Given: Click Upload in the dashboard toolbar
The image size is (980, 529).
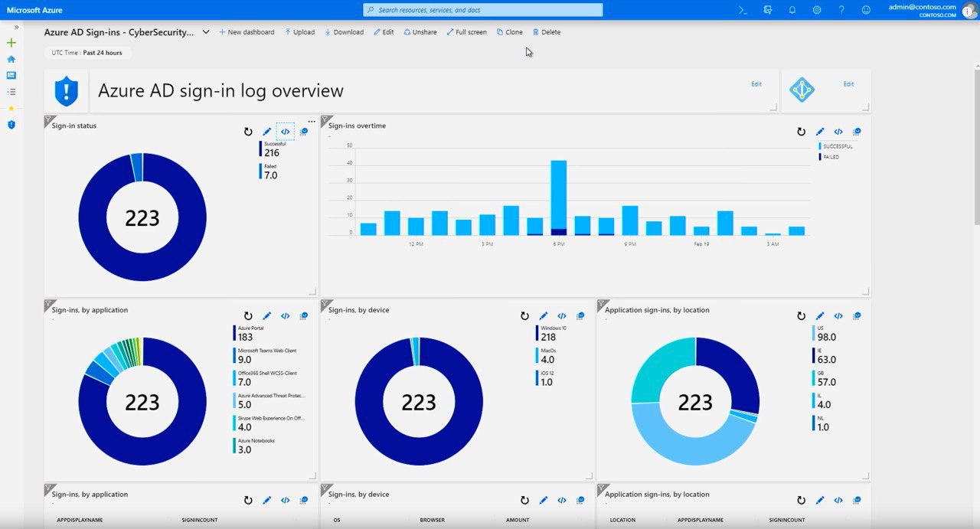Looking at the screenshot, I should click(x=299, y=32).
